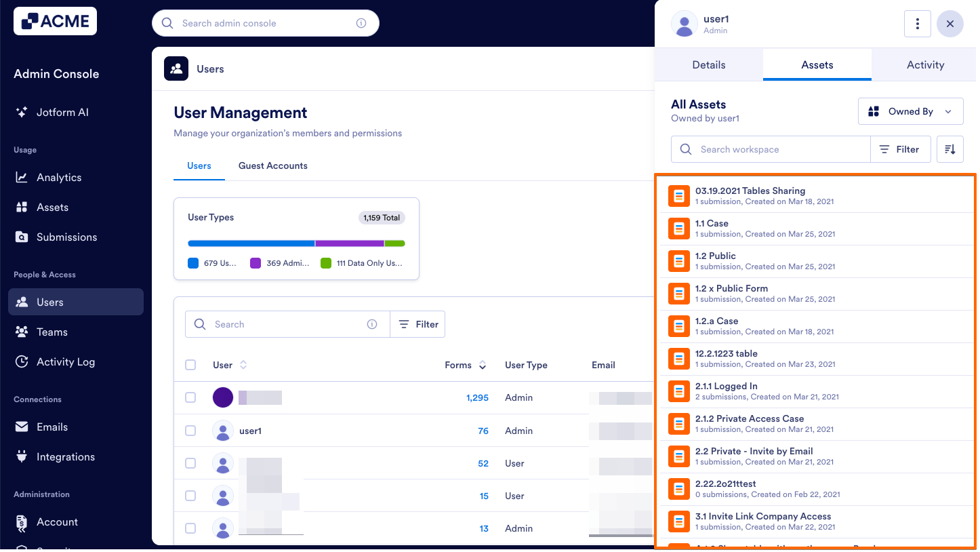Click the Assets icon in the sidebar

[21, 207]
